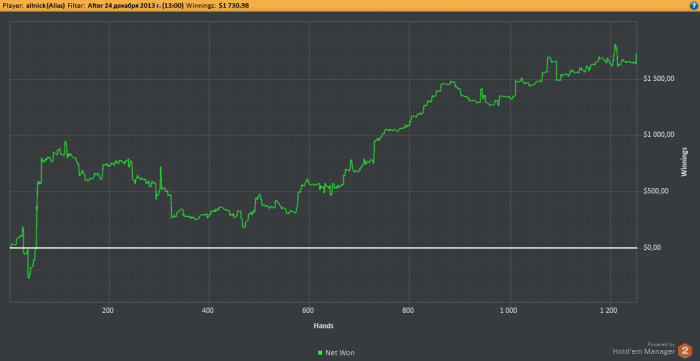Click the Net Won legend label
This screenshot has height=361, width=700.
coord(340,353)
